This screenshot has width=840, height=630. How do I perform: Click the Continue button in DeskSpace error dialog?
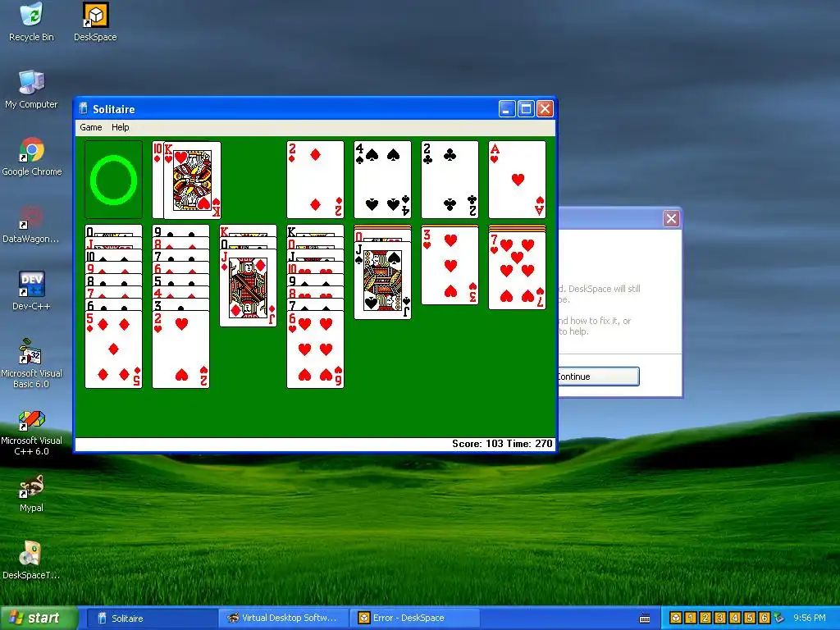pos(597,376)
